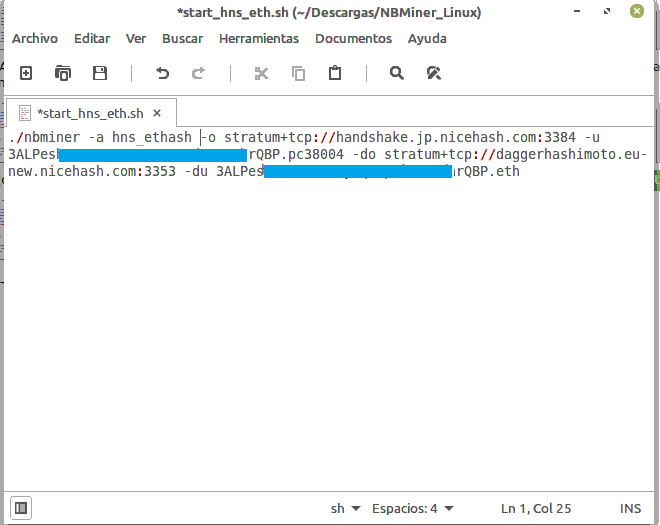
Task: Close the start_hns_eth.sh tab
Action: pos(157,113)
